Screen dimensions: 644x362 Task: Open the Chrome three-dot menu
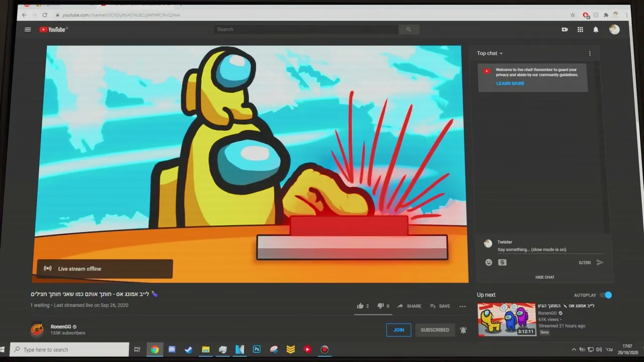(x=626, y=15)
